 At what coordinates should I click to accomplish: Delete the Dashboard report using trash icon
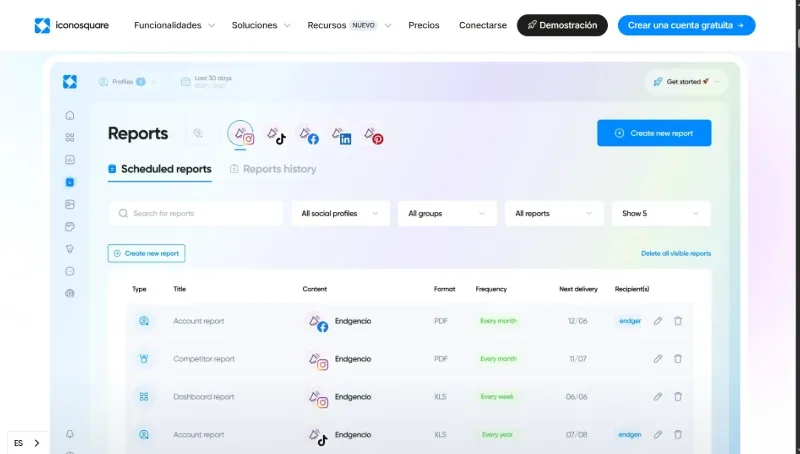pyautogui.click(x=678, y=397)
